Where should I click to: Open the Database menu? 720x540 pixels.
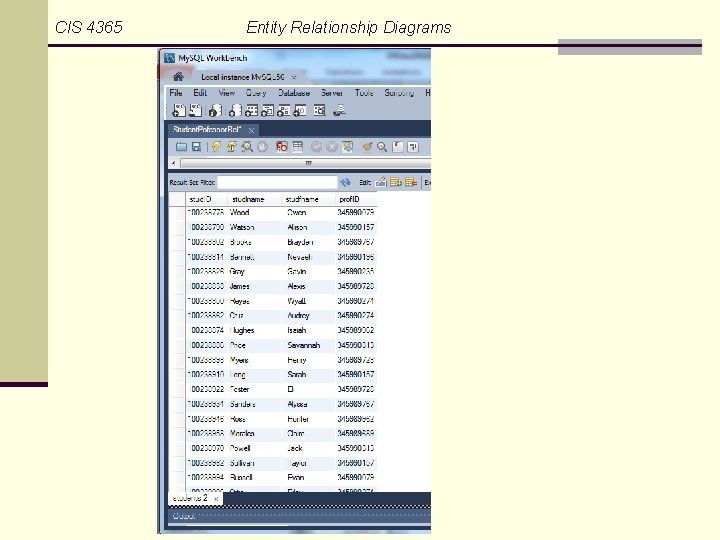294,93
